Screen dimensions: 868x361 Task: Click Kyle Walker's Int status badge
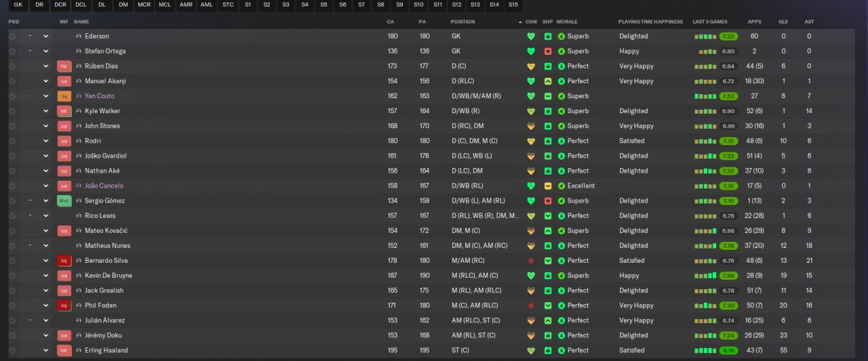tap(64, 111)
